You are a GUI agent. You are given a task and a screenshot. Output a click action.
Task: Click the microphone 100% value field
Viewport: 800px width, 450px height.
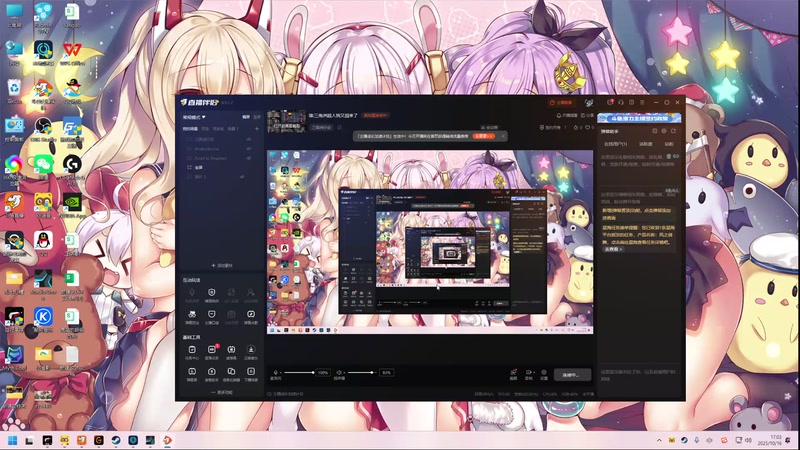pos(323,372)
